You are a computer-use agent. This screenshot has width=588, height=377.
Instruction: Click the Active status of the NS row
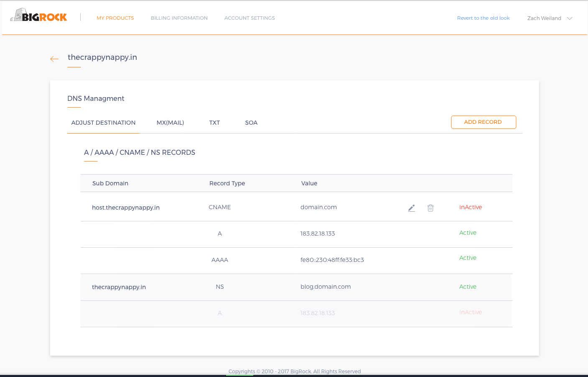click(468, 287)
